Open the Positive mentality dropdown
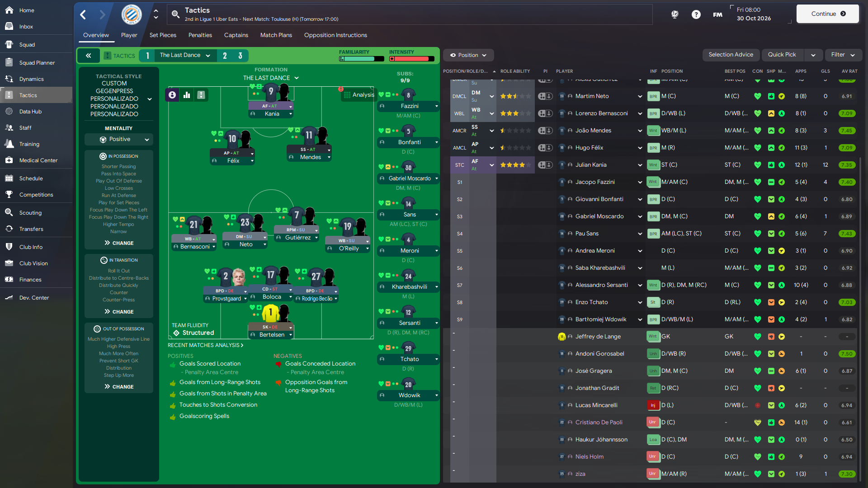 point(119,139)
